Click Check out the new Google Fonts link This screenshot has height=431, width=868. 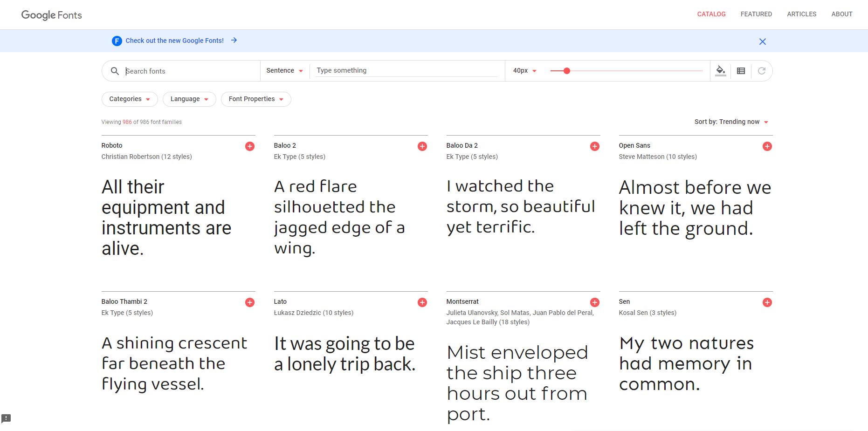click(175, 41)
